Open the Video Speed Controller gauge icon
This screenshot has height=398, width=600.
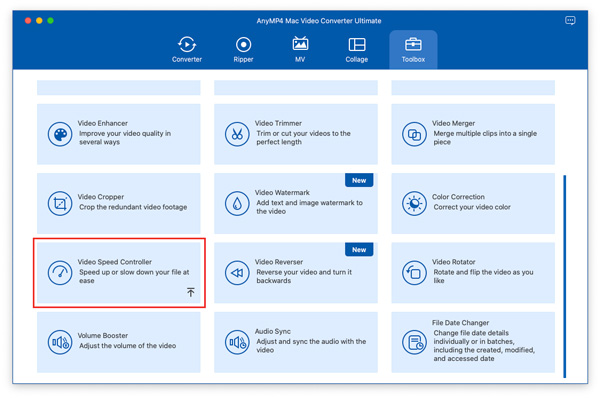click(x=60, y=273)
